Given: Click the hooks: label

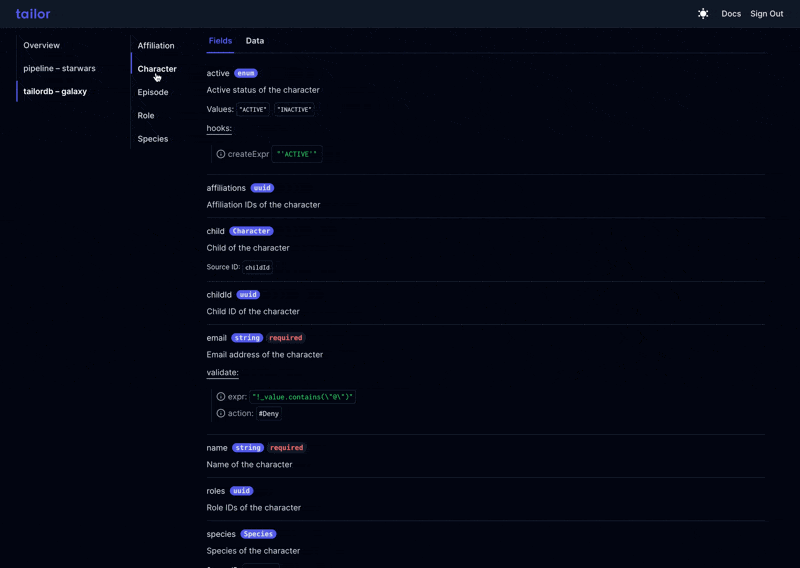Looking at the screenshot, I should click(219, 128).
